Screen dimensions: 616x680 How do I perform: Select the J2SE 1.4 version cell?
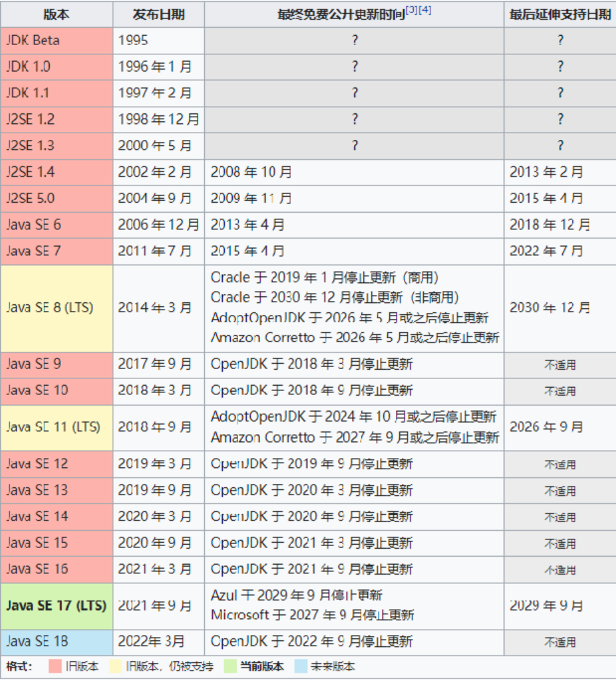pyautogui.click(x=56, y=172)
